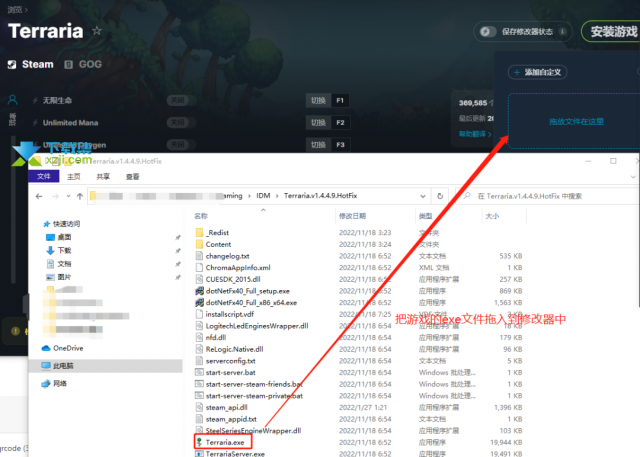The image size is (640, 457).
Task: Click the IDM breadcrumb in address bar
Action: 263,196
